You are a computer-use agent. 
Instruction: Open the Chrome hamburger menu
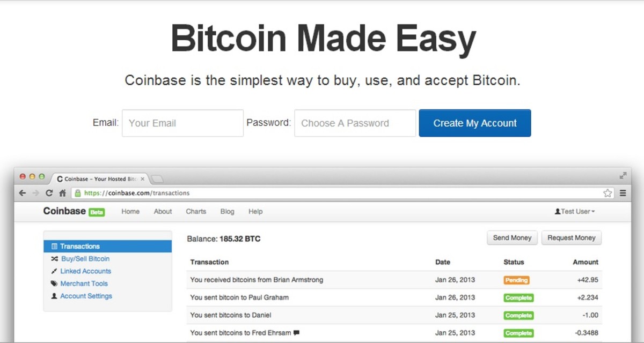click(623, 193)
